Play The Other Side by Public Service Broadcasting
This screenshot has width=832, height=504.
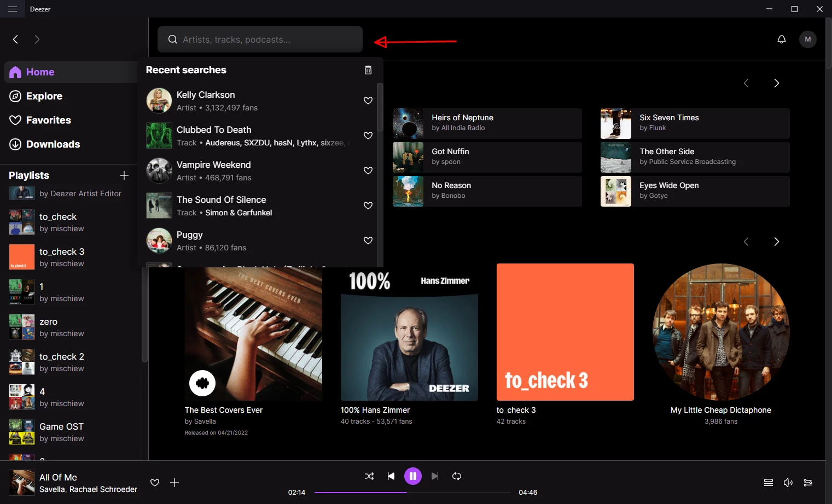pyautogui.click(x=695, y=157)
